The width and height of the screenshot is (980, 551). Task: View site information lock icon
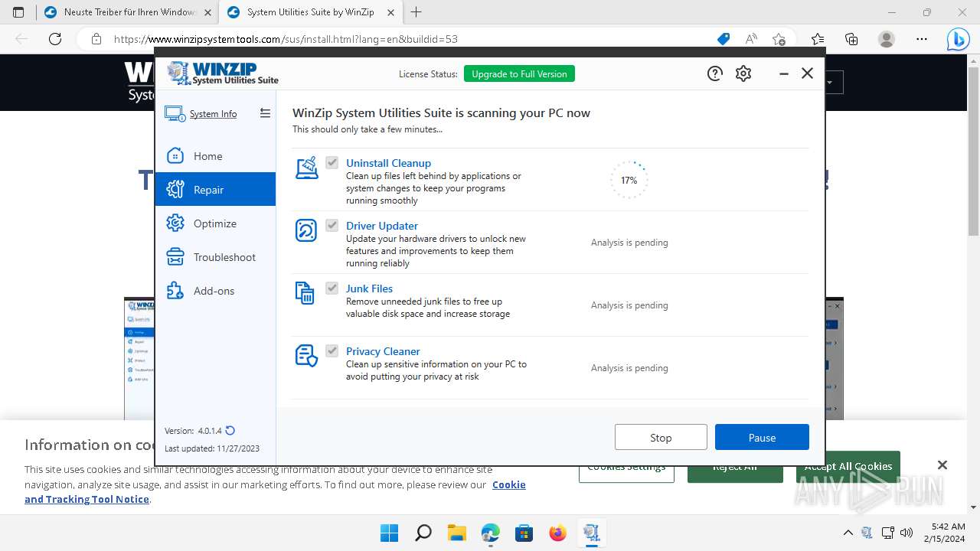click(96, 39)
